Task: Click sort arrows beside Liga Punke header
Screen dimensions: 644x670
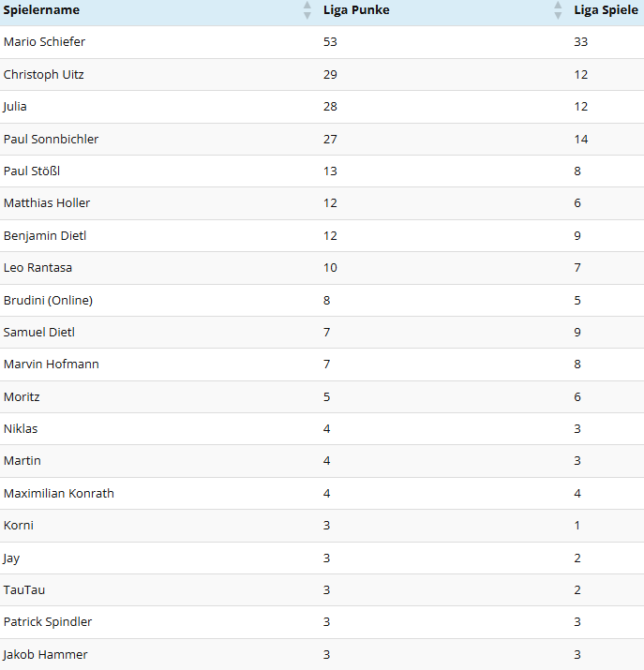Action: 558,10
